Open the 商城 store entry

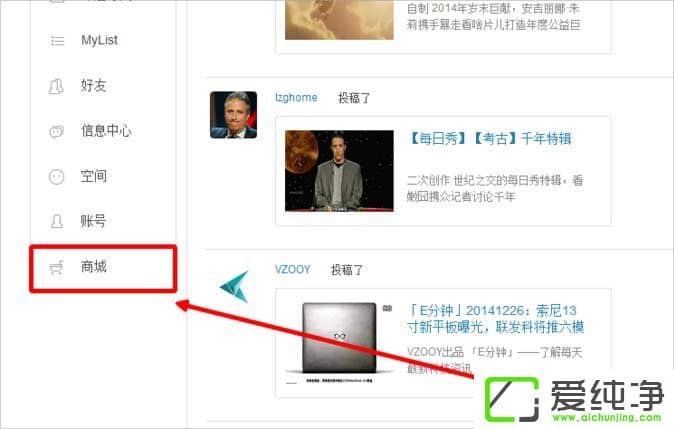[x=103, y=269]
